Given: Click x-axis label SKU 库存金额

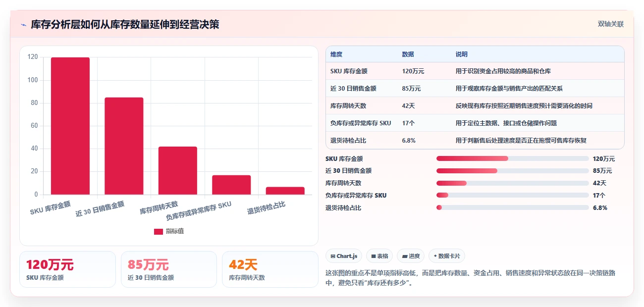Looking at the screenshot, I should pos(50,207).
